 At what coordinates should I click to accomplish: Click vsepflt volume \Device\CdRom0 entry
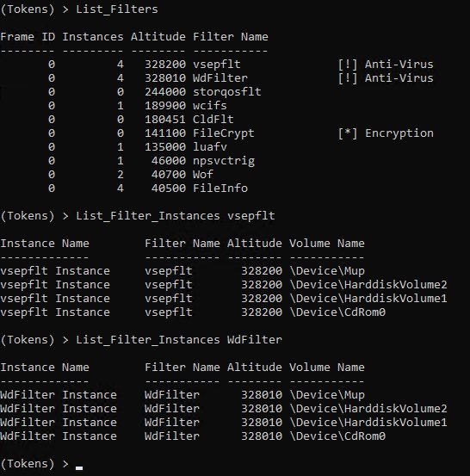click(337, 312)
